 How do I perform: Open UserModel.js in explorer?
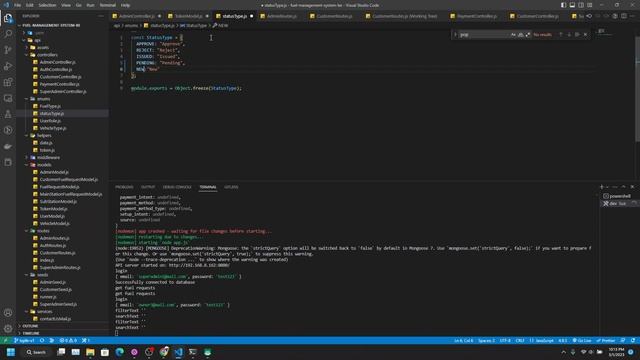point(52,216)
